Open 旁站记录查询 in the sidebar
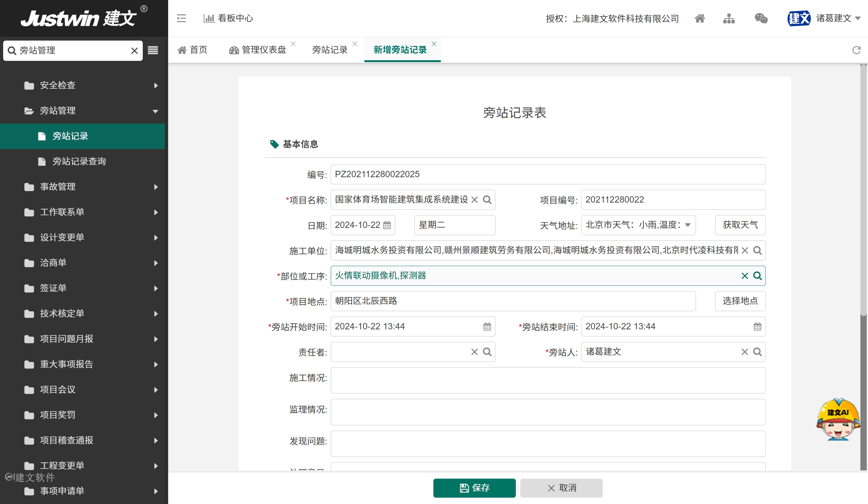868x504 pixels. [83, 161]
